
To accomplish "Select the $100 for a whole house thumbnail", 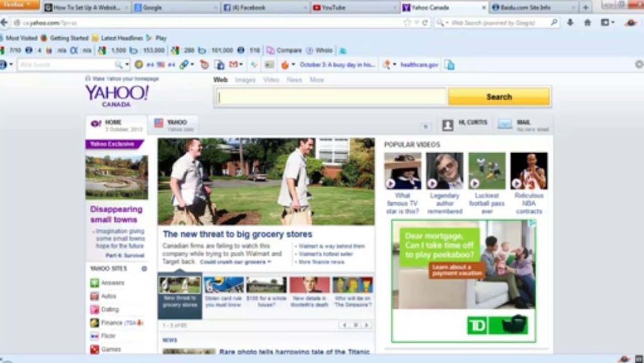I will point(266,285).
